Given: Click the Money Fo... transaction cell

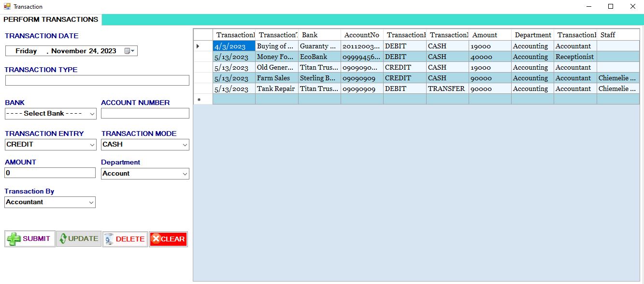Looking at the screenshot, I should click(x=277, y=57).
